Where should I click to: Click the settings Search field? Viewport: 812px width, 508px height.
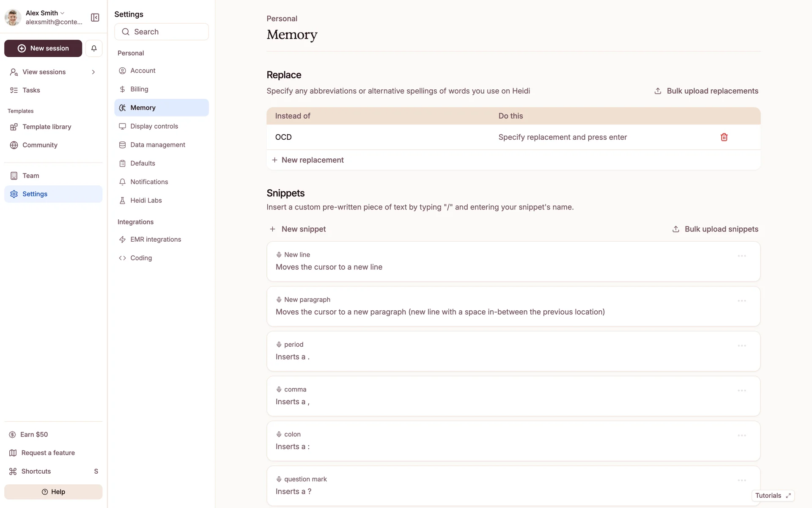162,32
